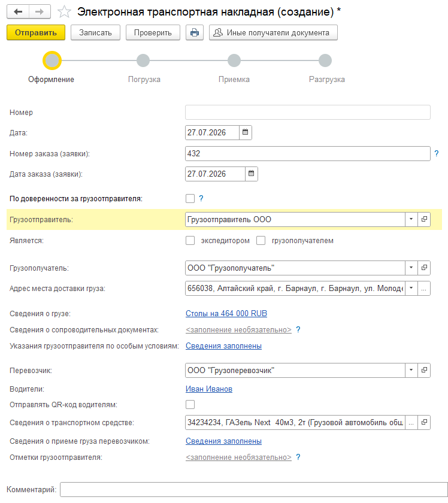Select the Разгрузка stage marker
The image size is (448, 503).
[x=325, y=60]
